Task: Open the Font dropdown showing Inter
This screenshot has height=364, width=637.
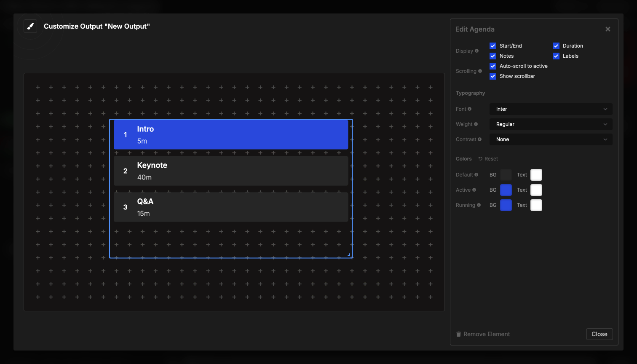Action: pos(551,109)
